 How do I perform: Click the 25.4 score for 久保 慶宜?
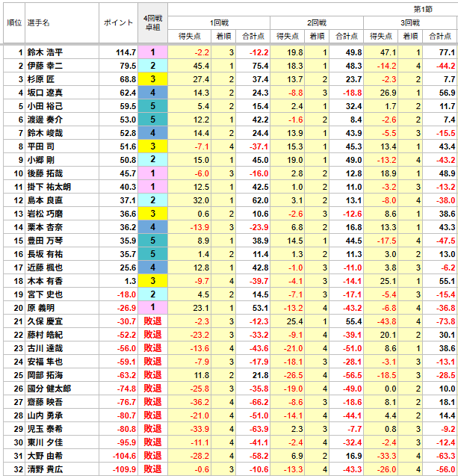point(294,321)
